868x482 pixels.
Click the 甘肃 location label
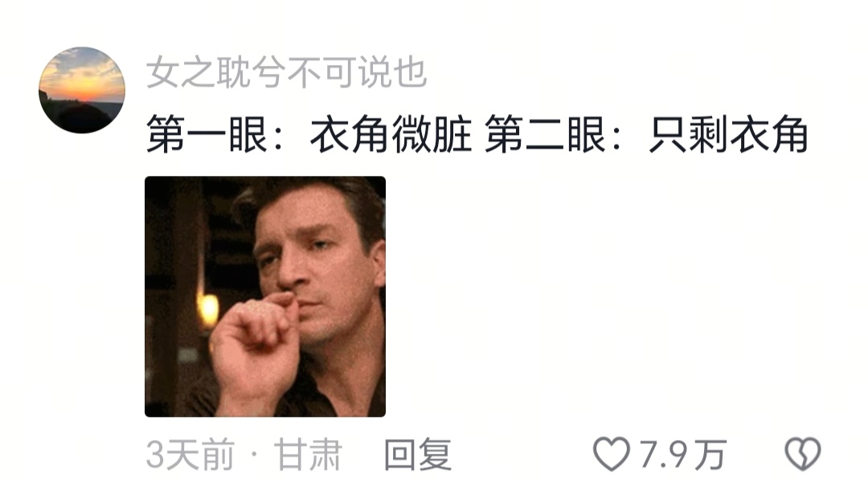pos(308,455)
